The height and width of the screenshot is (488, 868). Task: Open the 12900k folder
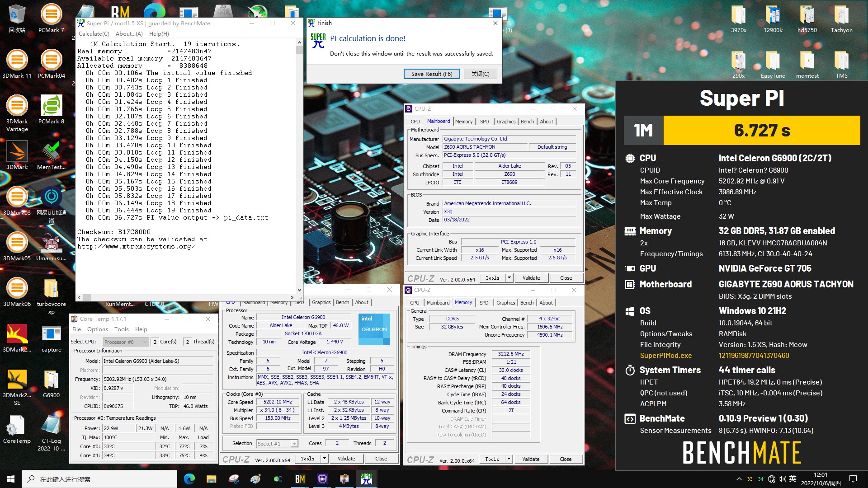coord(773,18)
